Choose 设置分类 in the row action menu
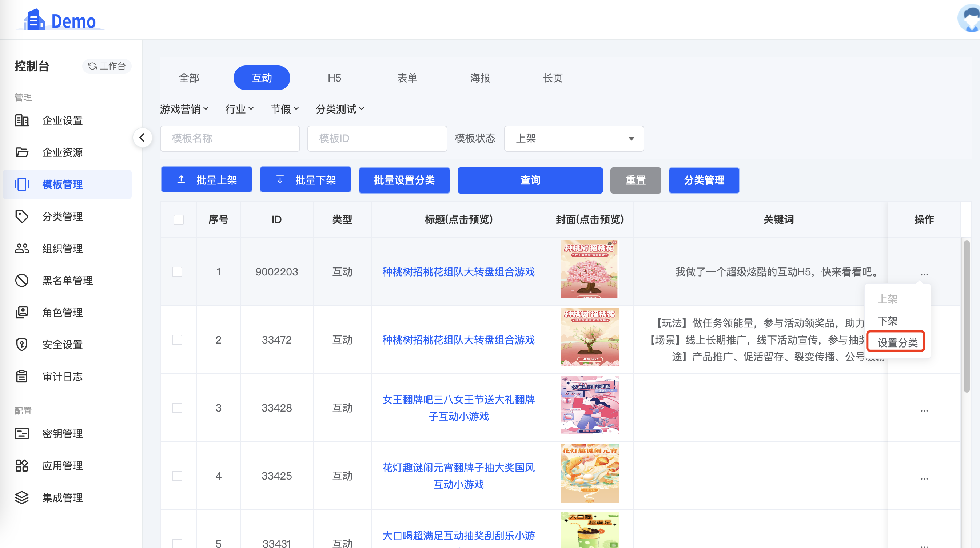 897,342
